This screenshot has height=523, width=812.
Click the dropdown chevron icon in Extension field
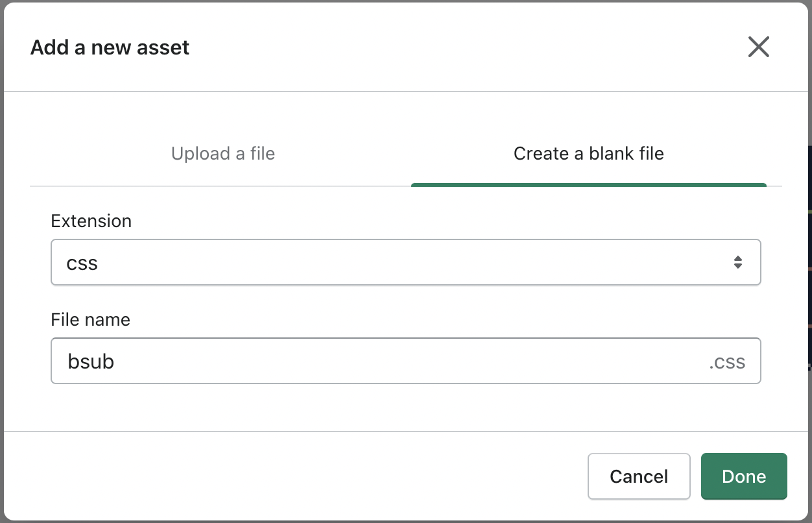point(738,262)
